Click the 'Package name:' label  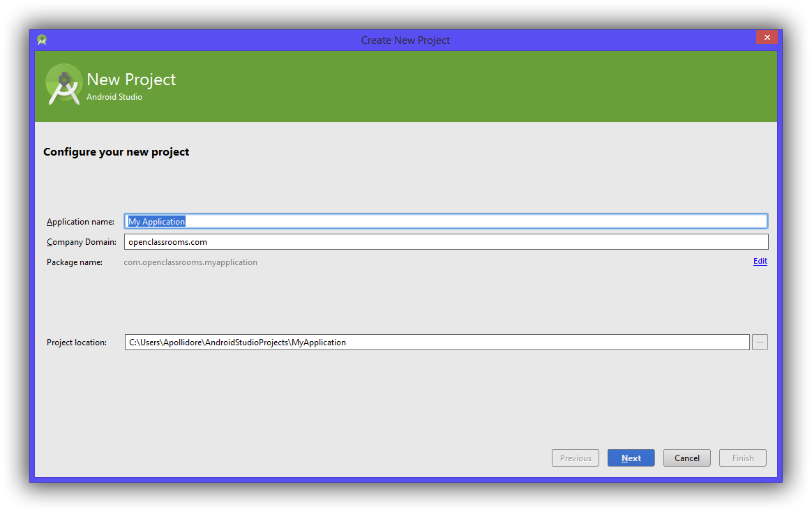click(75, 262)
